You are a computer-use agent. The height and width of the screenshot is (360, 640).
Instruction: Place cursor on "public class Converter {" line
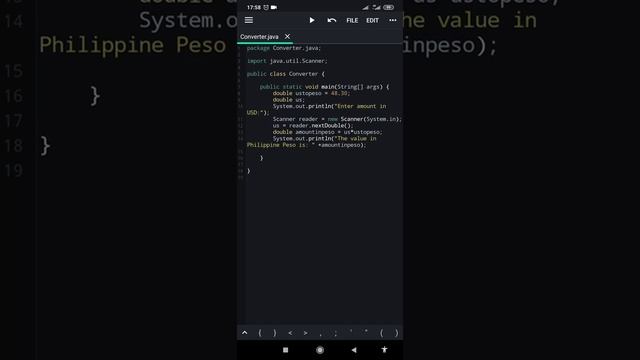click(x=286, y=74)
